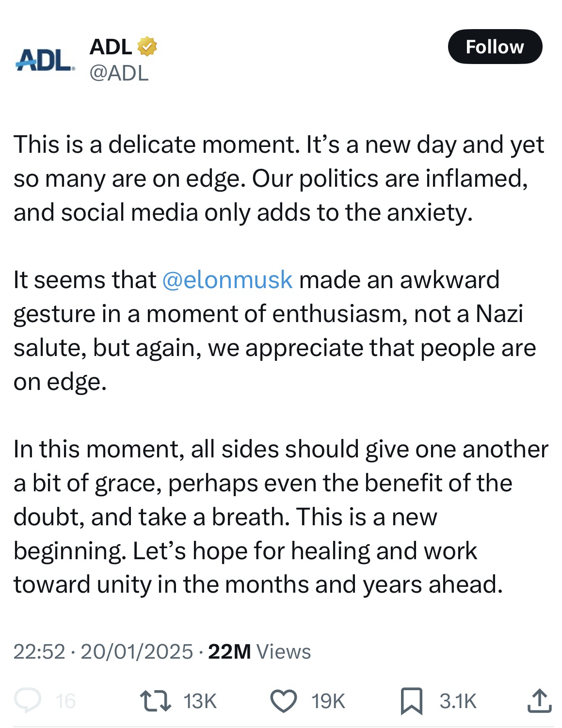
Task: Repost using the retweet arrows icon
Action: (155, 701)
